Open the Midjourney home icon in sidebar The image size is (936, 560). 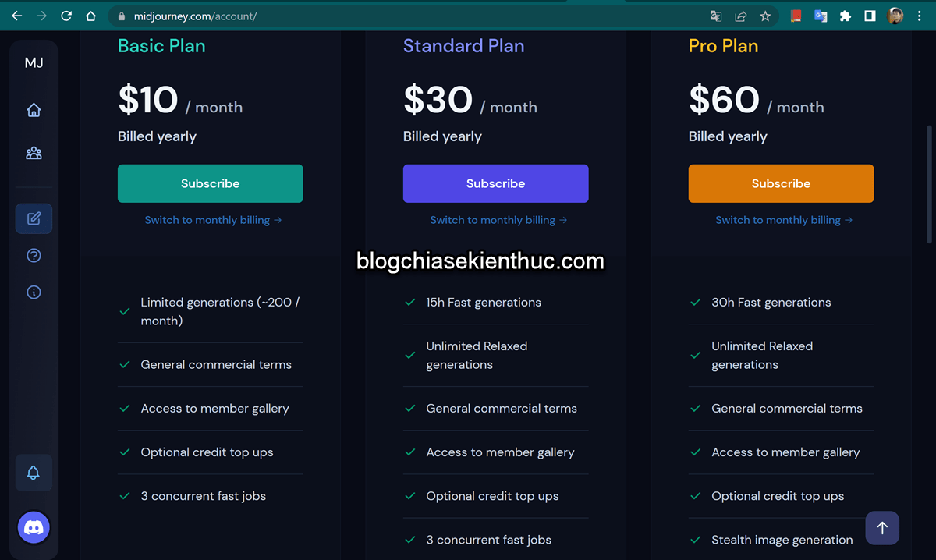pyautogui.click(x=34, y=110)
